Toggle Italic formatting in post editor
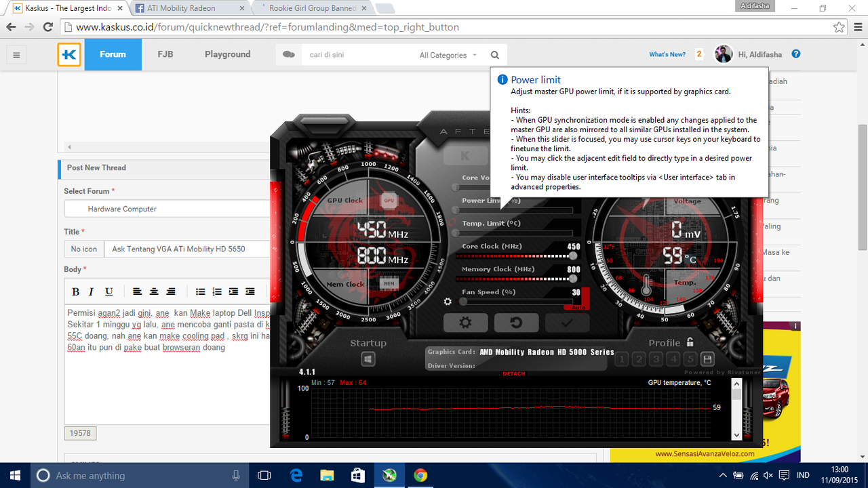Screen dimensions: 868x488 [x=92, y=291]
